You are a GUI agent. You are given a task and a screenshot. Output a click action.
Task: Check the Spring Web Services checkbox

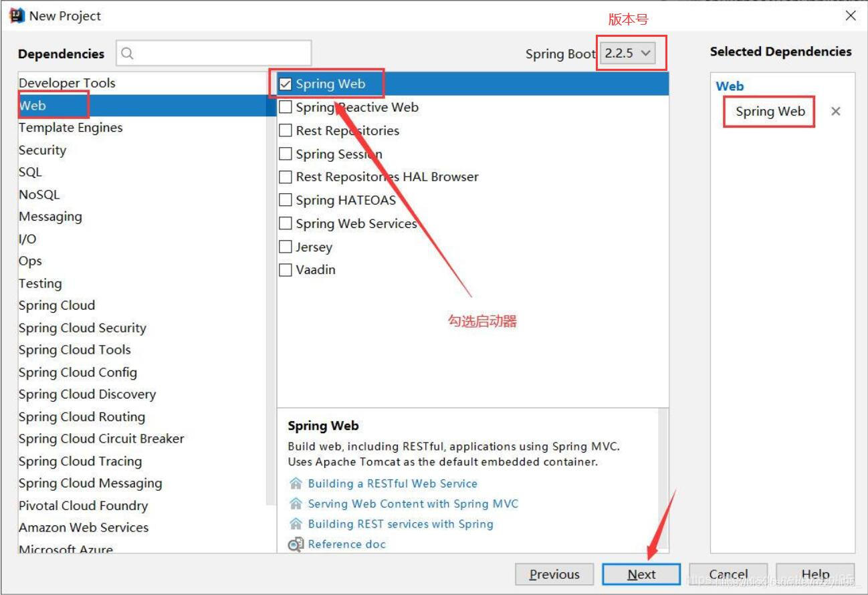286,223
